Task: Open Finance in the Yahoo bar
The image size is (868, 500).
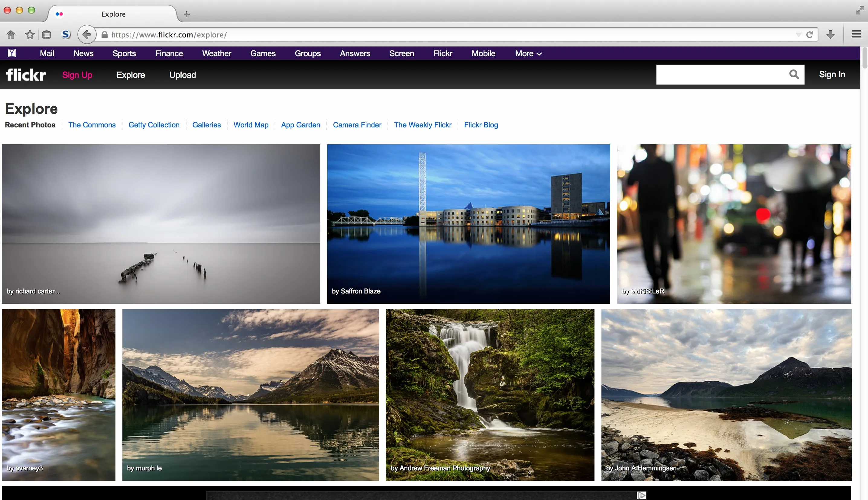Action: coord(169,53)
